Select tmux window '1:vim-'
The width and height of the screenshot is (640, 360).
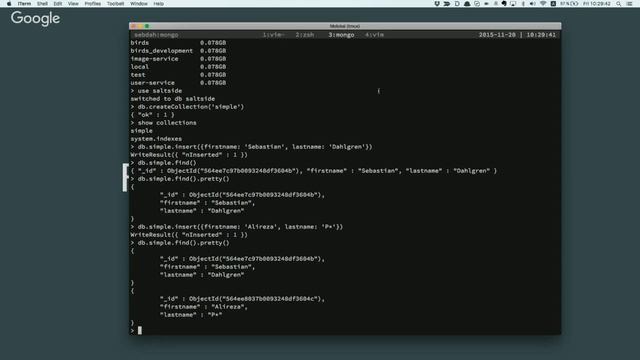(x=273, y=35)
